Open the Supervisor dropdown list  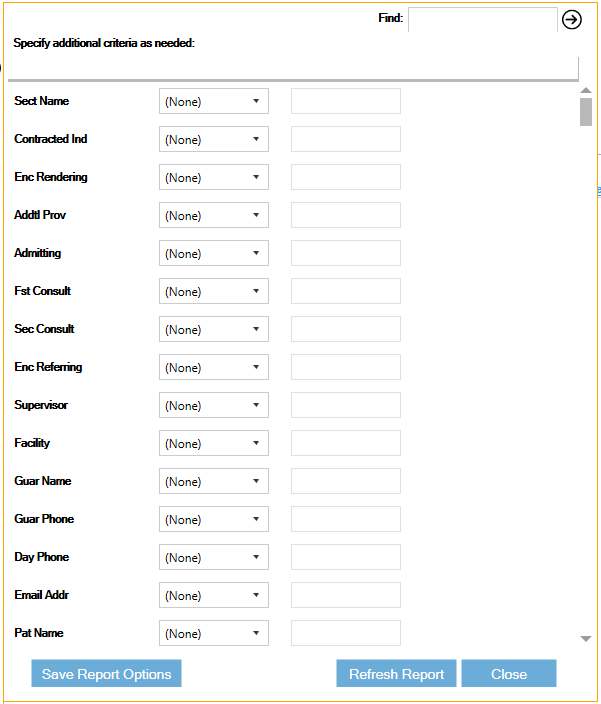tap(214, 405)
